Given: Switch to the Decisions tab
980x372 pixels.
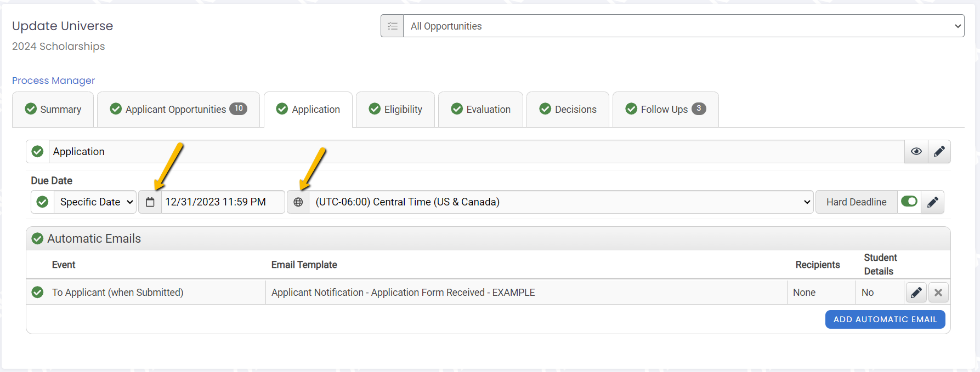Looking at the screenshot, I should pos(568,110).
